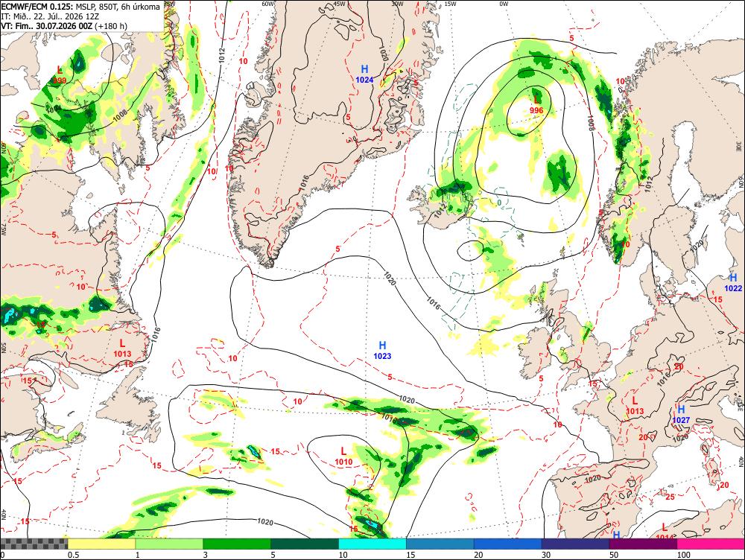Select the dark purple 30–50 legend swatch
The height and width of the screenshot is (560, 745).
click(575, 544)
